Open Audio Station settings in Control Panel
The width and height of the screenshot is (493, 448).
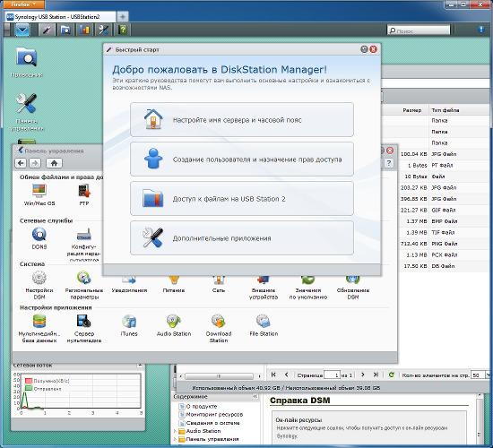[x=174, y=325]
